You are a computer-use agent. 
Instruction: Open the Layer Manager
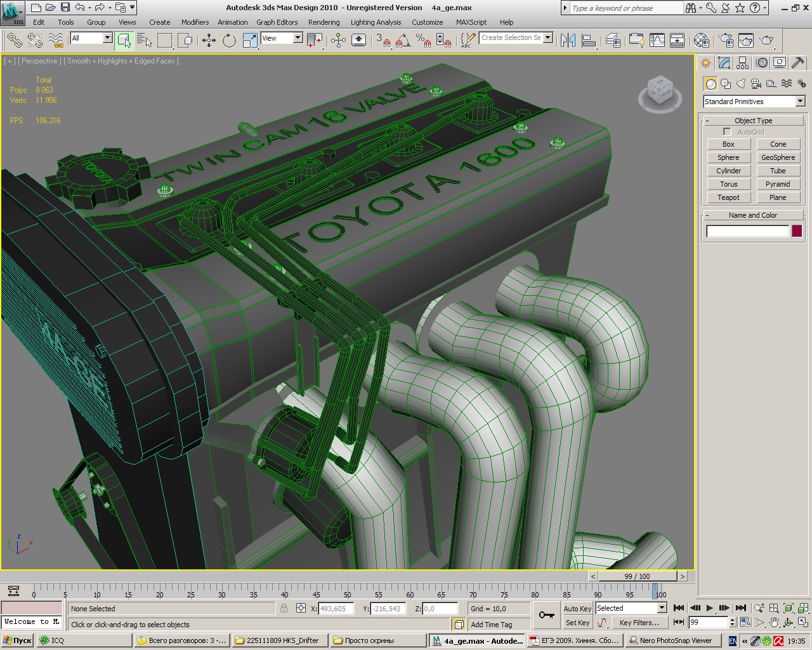(x=613, y=40)
